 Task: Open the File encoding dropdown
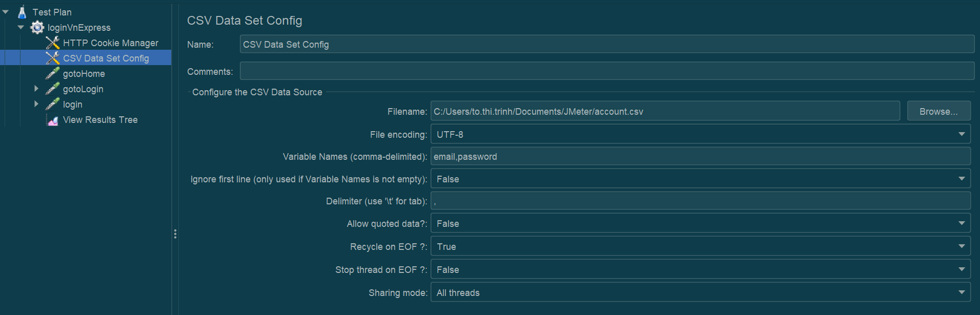pos(961,135)
